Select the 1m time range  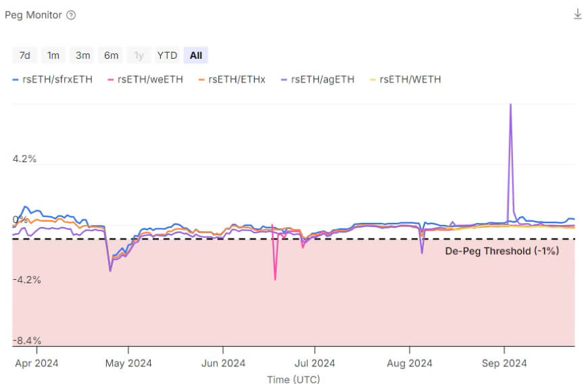(x=53, y=55)
